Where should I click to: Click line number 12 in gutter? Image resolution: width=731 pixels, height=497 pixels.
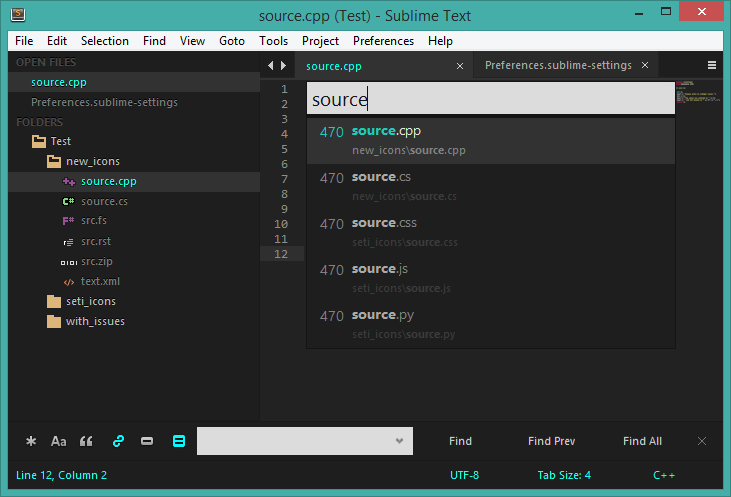pos(281,254)
